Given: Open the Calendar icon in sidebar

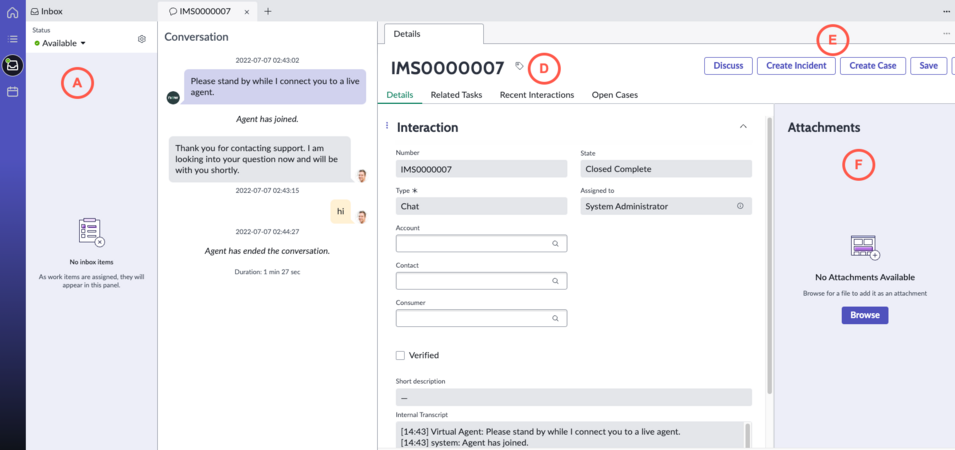Looking at the screenshot, I should pyautogui.click(x=12, y=92).
